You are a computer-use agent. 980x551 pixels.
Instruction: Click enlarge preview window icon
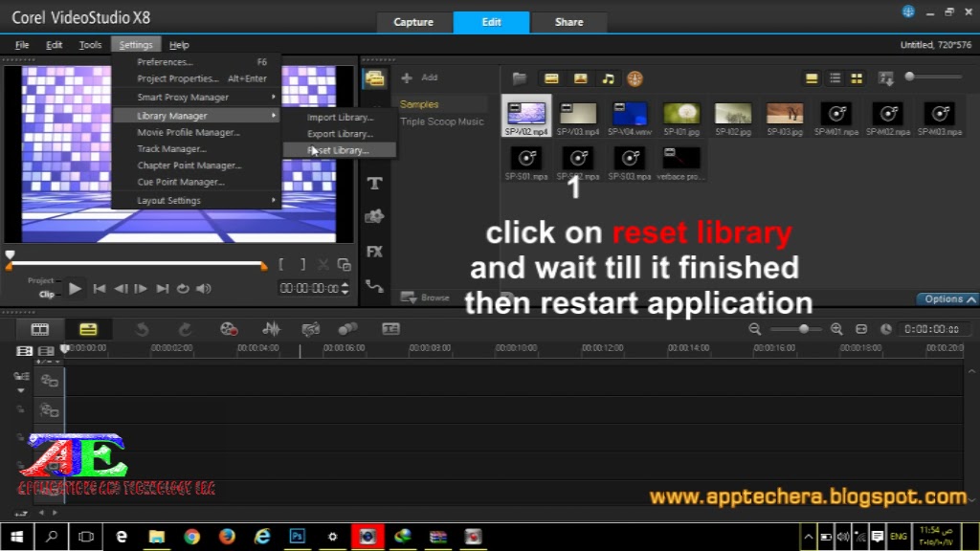pyautogui.click(x=345, y=265)
